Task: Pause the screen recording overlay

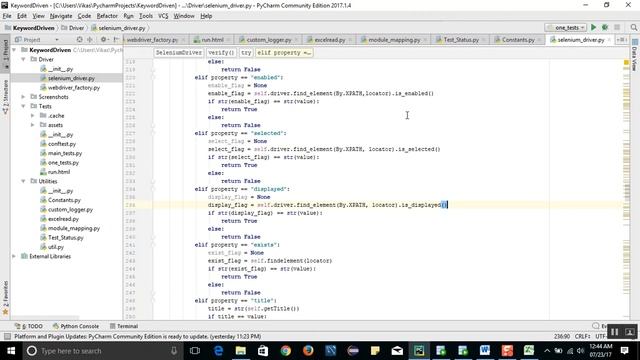Action: tap(614, 332)
